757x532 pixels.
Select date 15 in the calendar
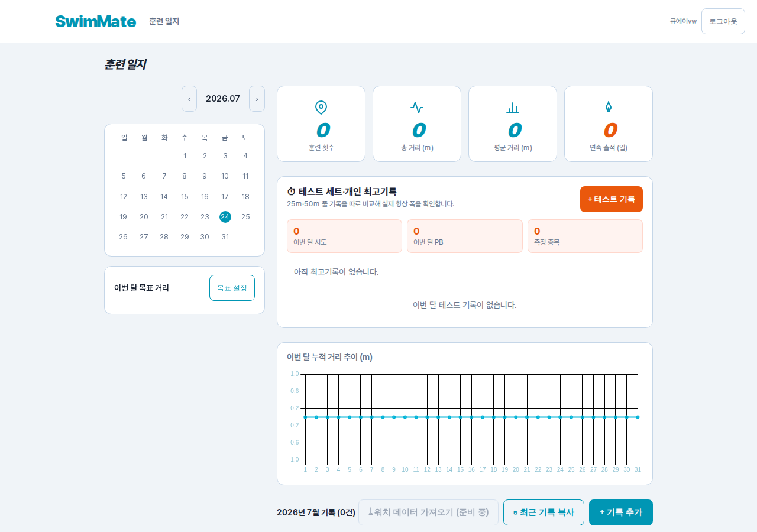[x=185, y=197]
